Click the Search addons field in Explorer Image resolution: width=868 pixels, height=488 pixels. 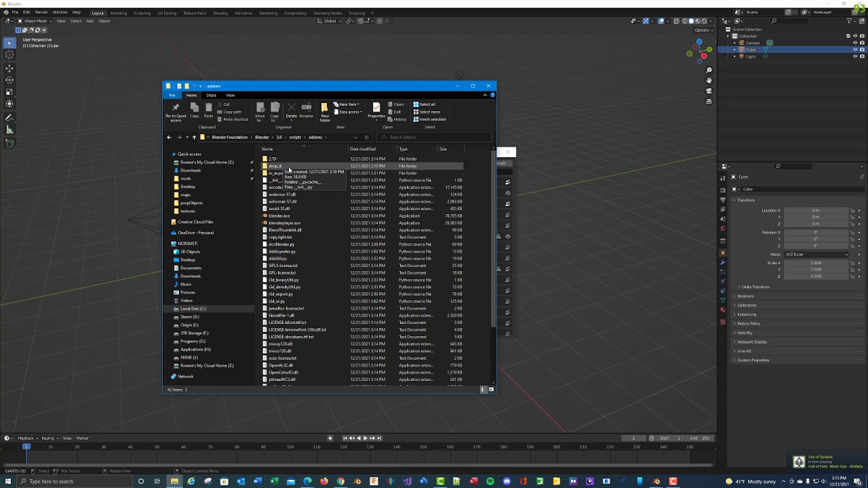click(434, 138)
